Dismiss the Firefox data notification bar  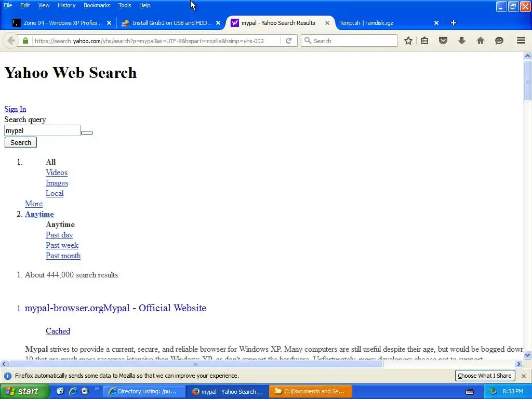tap(524, 376)
